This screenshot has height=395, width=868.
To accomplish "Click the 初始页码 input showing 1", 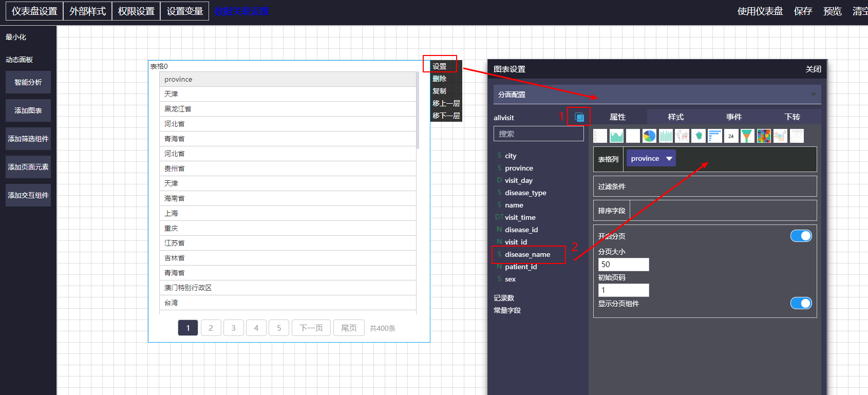I will [624, 290].
